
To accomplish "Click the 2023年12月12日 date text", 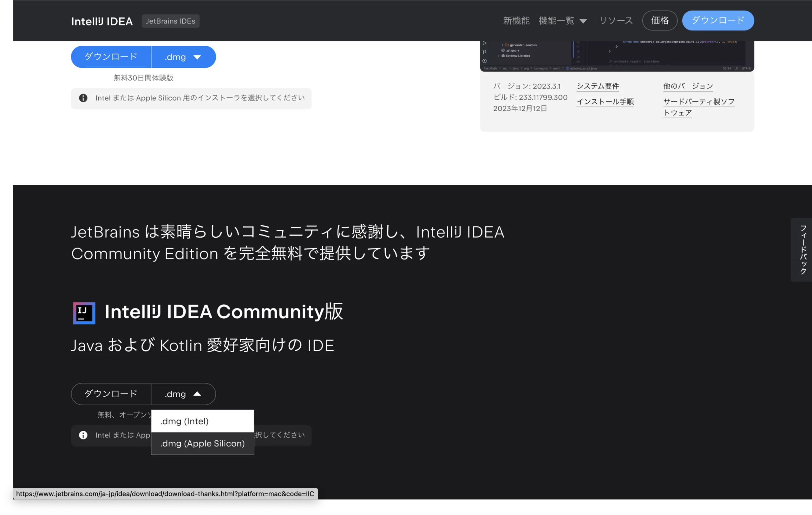I will [520, 109].
